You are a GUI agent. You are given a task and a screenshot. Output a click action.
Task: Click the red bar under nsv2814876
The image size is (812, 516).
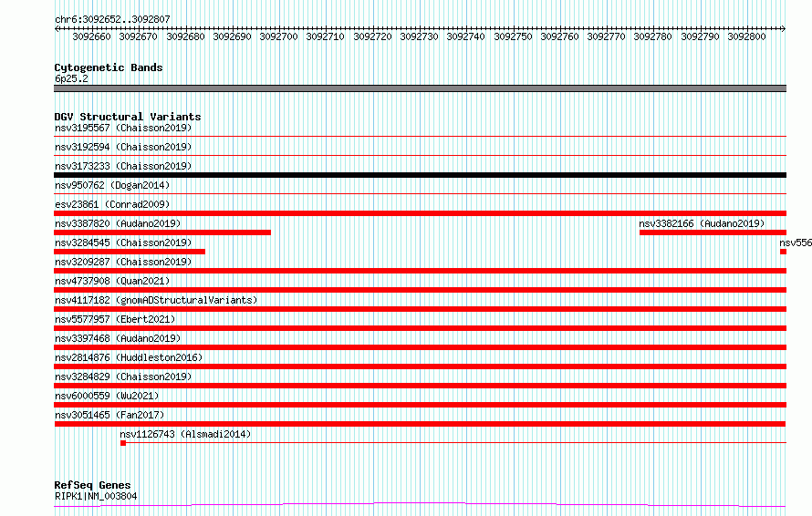(420, 366)
